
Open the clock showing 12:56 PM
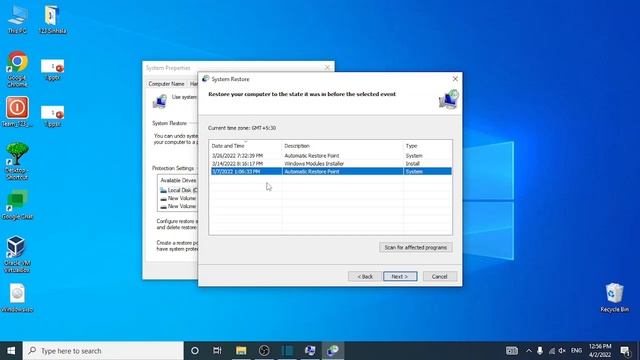coord(600,351)
